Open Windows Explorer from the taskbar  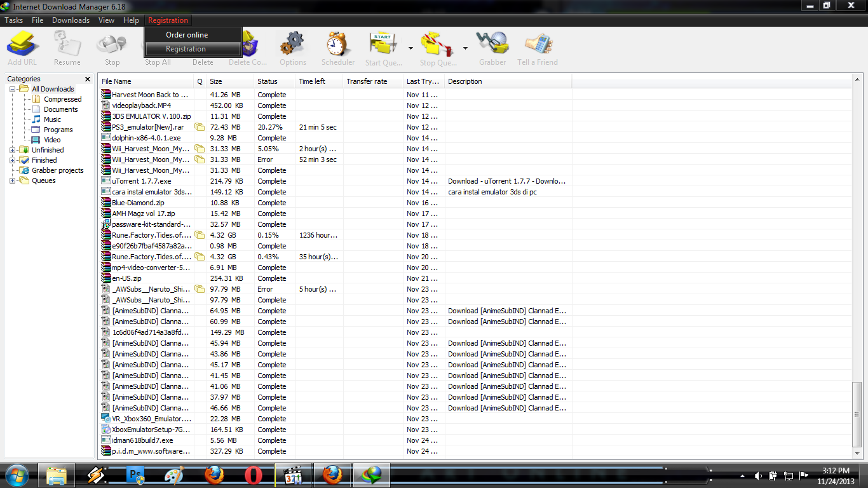pyautogui.click(x=57, y=475)
